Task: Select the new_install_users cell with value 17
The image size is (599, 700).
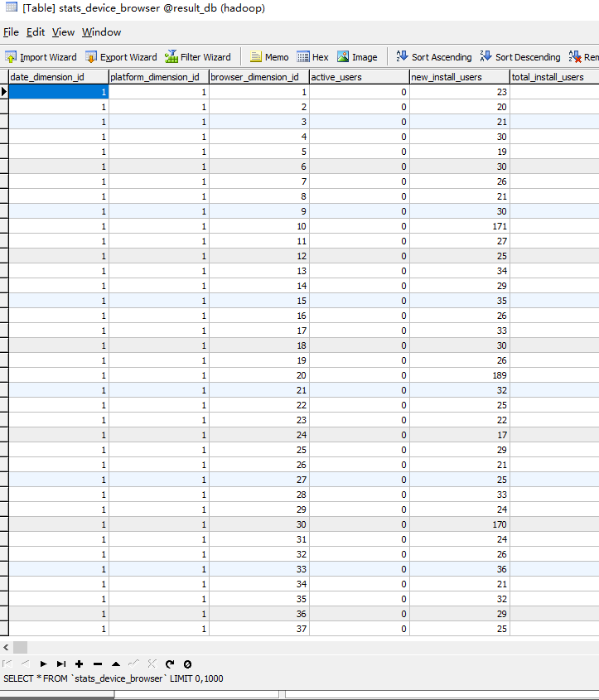Action: tap(459, 435)
